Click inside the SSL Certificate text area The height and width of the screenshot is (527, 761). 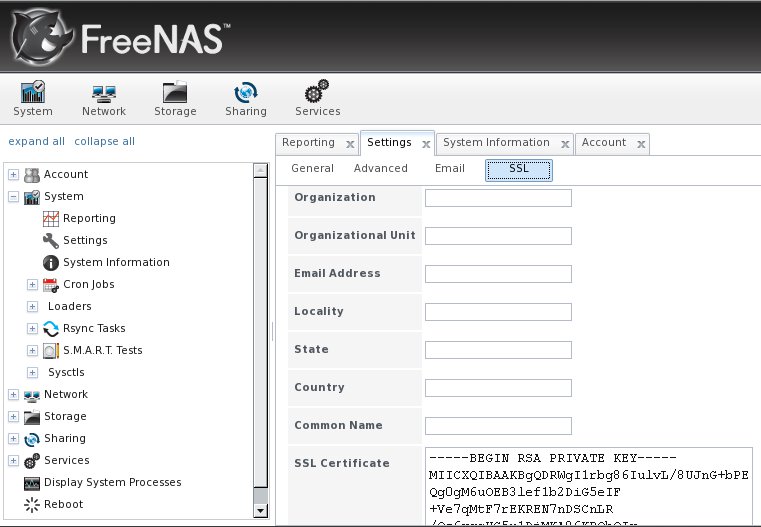[x=589, y=486]
